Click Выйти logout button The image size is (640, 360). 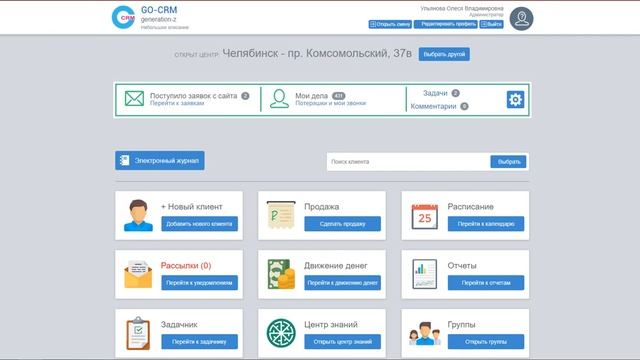pyautogui.click(x=491, y=24)
